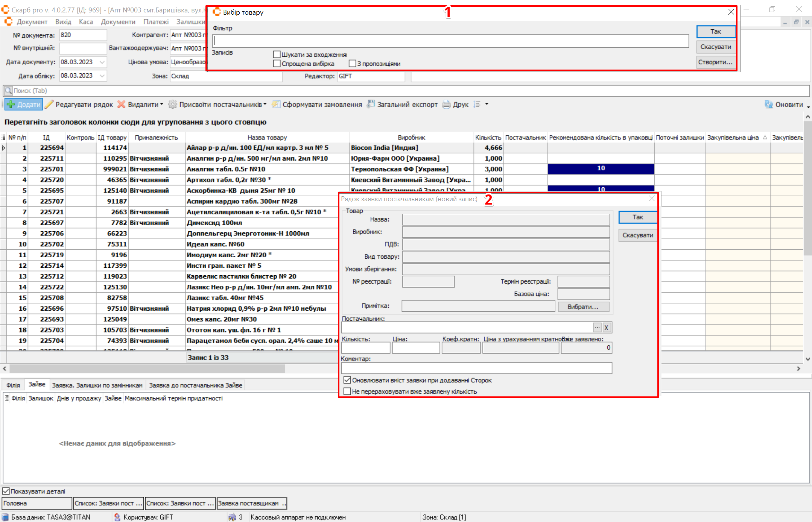812x522 pixels.
Task: Enable the Шукати за входження checkbox
Action: (x=277, y=55)
